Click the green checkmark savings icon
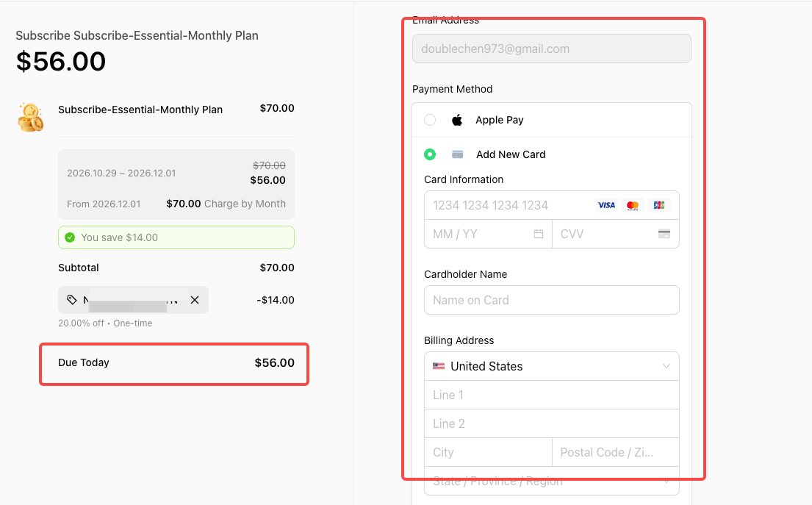 70,237
